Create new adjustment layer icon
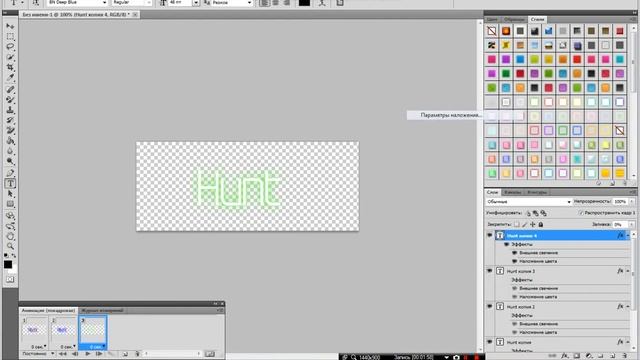 (589, 356)
